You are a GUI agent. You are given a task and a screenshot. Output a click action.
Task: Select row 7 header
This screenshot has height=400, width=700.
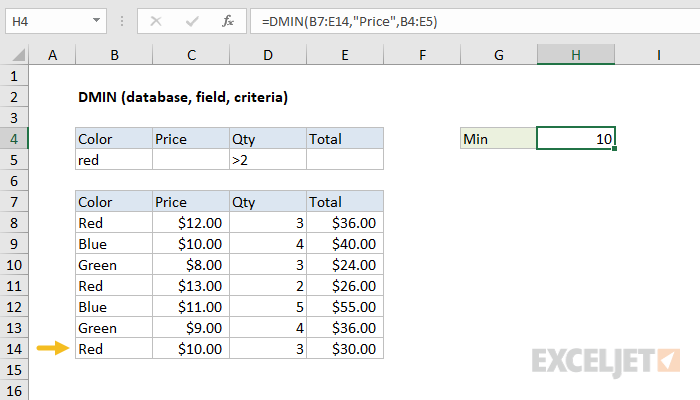click(x=14, y=202)
